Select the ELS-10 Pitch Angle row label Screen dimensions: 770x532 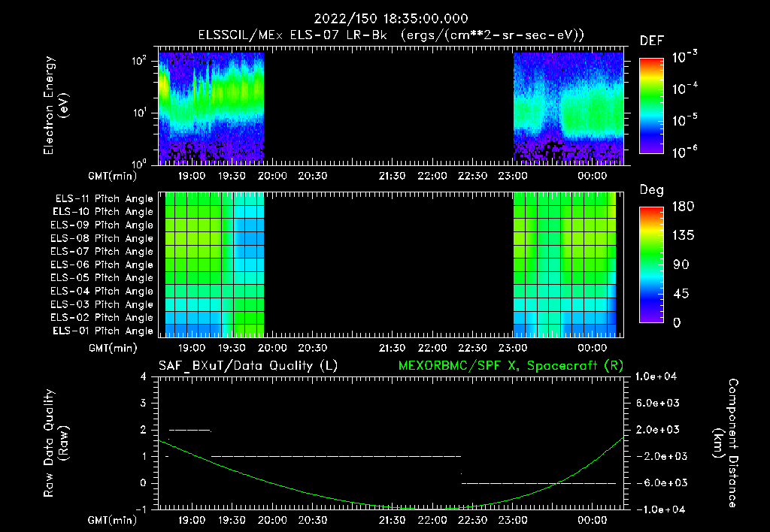point(103,212)
